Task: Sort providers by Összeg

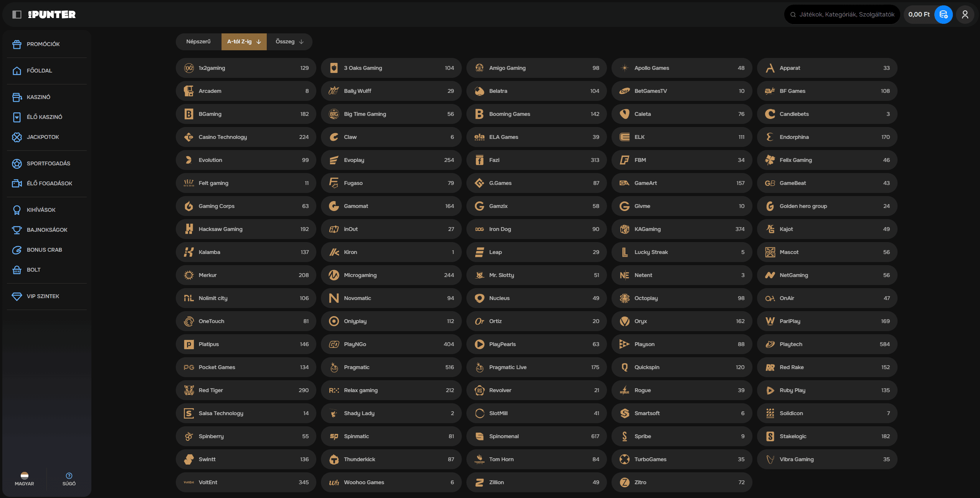Action: 289,42
